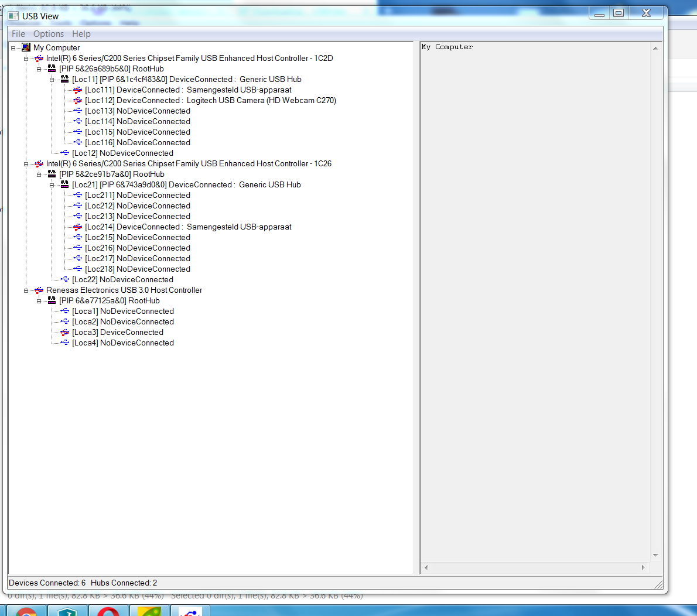Click hub icon of Loc21 Generic USB Hub
697x616 pixels.
[x=64, y=184]
